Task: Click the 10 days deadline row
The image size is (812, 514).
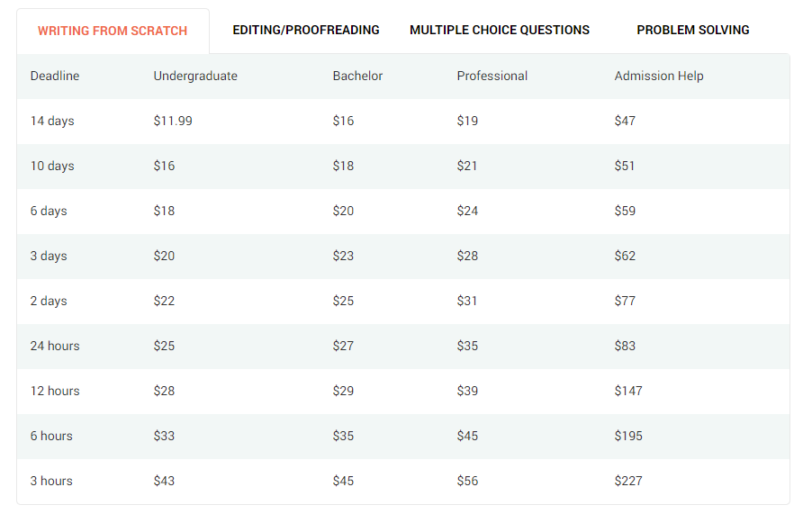Action: 403,167
